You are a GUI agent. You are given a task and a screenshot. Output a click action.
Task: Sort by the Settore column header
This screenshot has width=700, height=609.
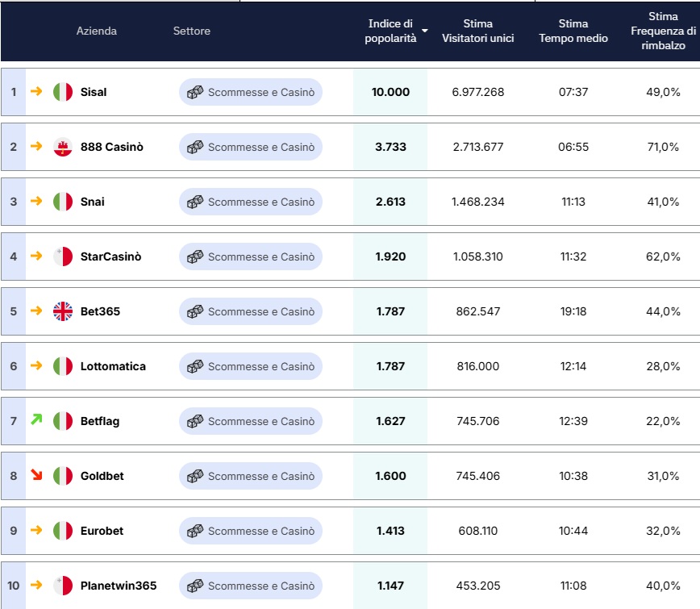[191, 31]
